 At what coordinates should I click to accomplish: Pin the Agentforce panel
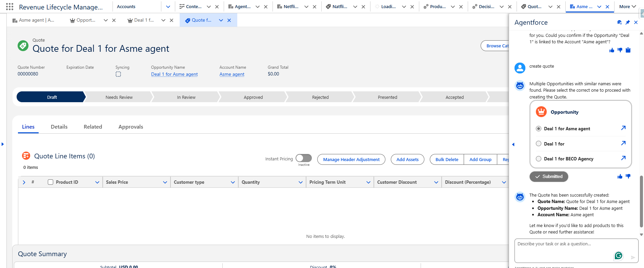[628, 22]
